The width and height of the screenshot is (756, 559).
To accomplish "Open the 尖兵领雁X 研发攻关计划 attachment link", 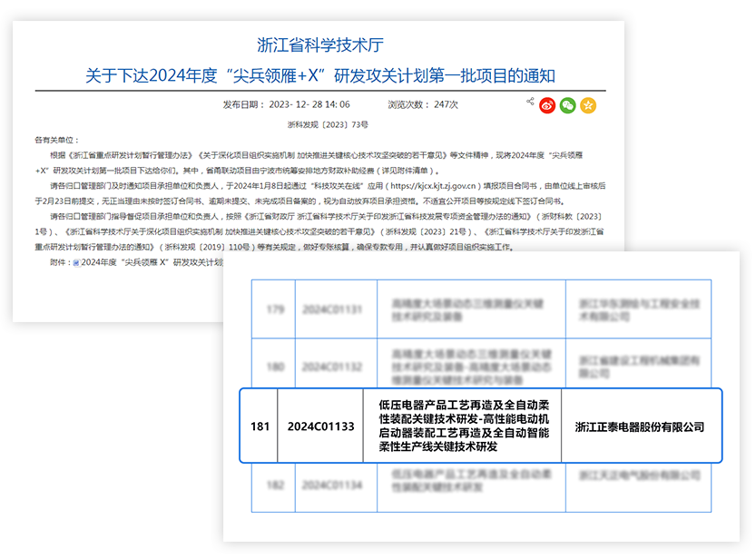I will (x=163, y=263).
